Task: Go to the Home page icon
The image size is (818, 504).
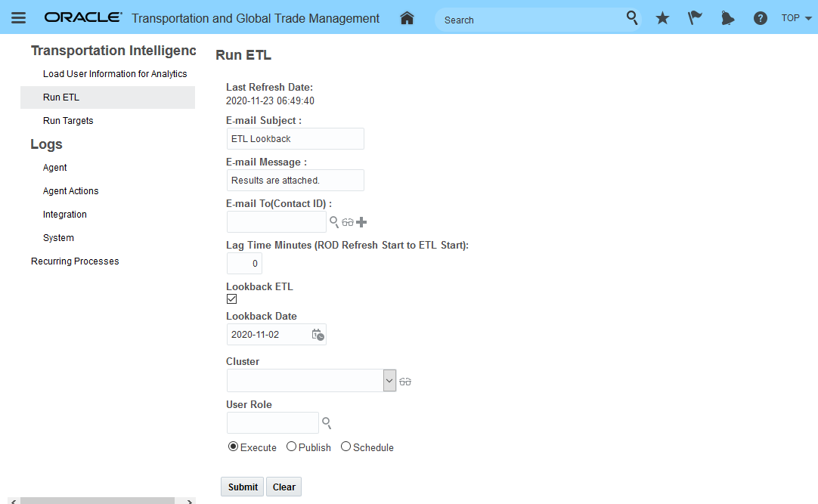Action: 407,18
